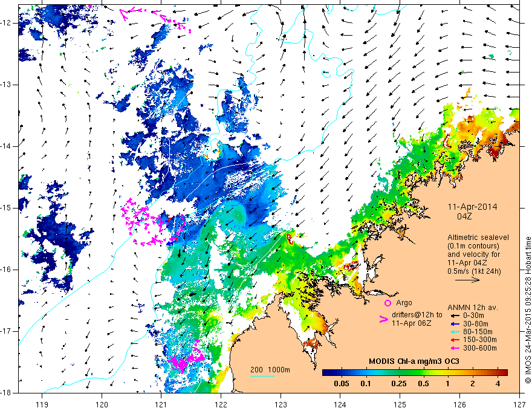
Task: Click the 'Argo' legend label
Action: click(404, 303)
